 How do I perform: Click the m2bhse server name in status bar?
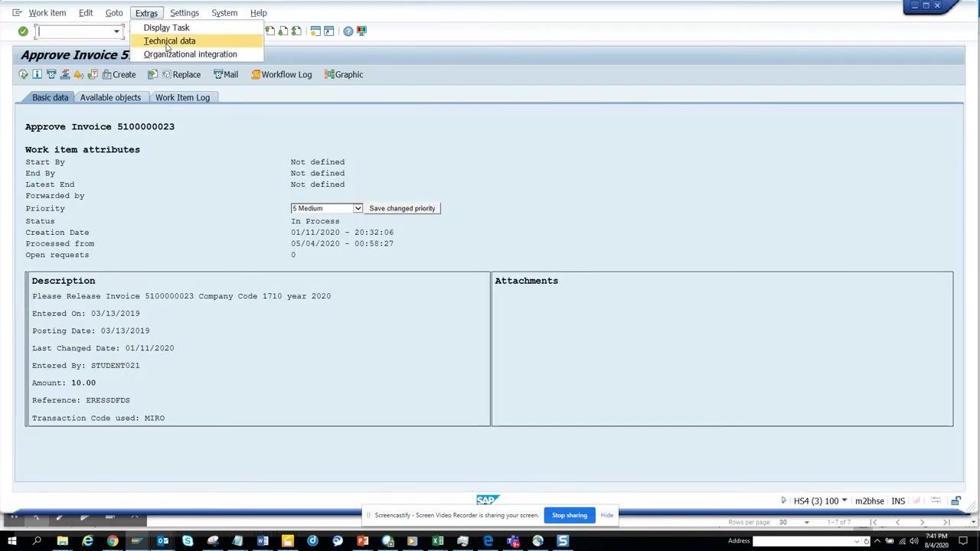870,501
